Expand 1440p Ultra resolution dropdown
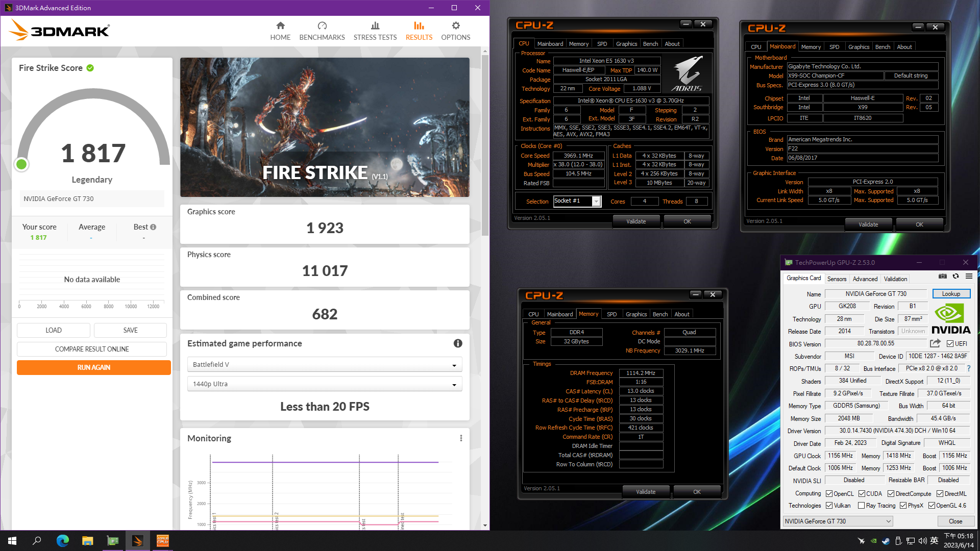This screenshot has width=980, height=551. pyautogui.click(x=325, y=384)
